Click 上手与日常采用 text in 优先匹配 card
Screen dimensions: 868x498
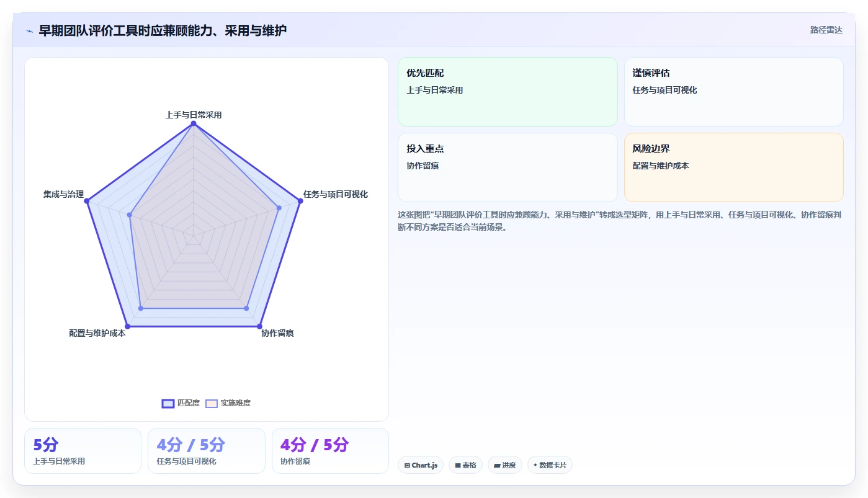click(435, 90)
